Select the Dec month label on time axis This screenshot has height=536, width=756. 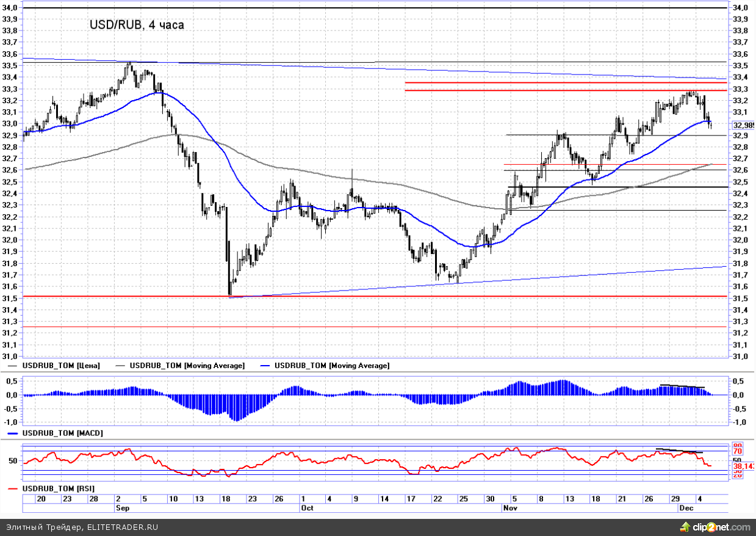[685, 507]
